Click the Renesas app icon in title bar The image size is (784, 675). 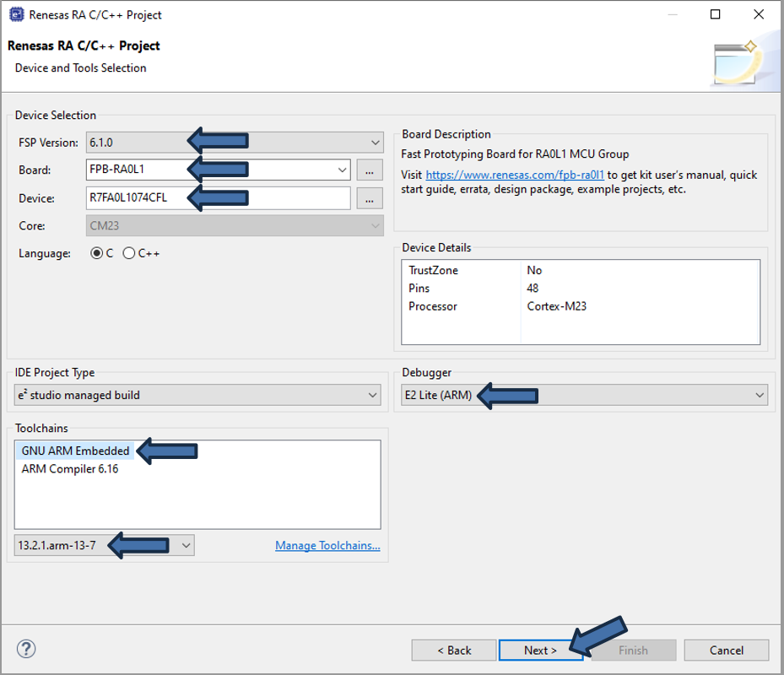tap(17, 14)
